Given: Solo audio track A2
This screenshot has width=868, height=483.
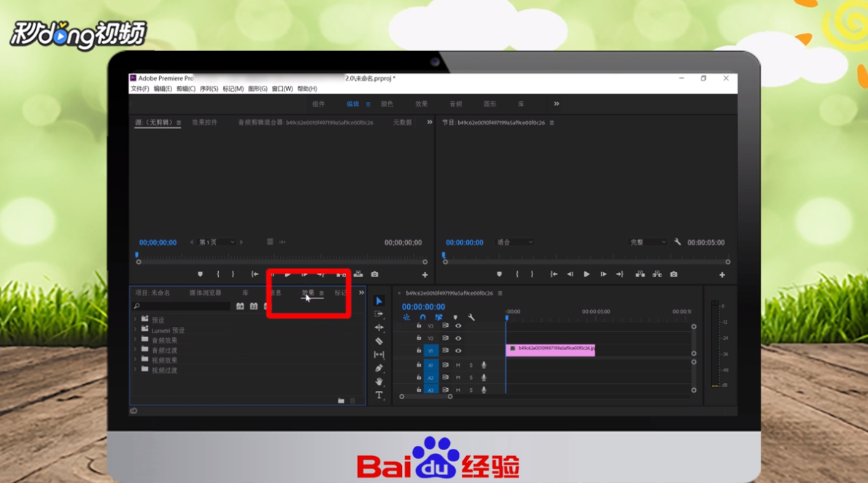Looking at the screenshot, I should pos(471,377).
